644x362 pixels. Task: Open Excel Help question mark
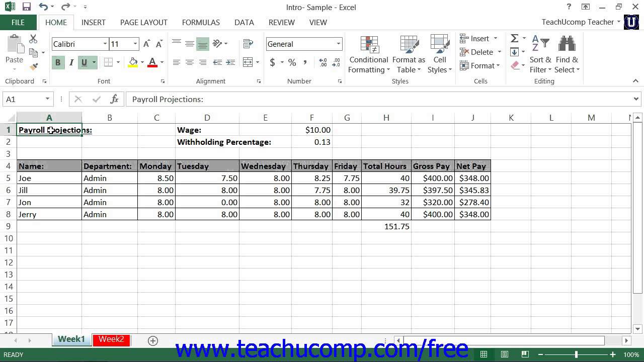coord(569,7)
